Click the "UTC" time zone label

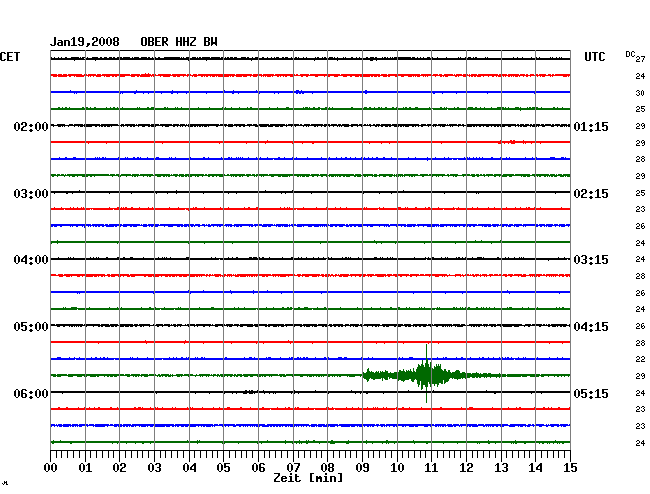pyautogui.click(x=594, y=57)
